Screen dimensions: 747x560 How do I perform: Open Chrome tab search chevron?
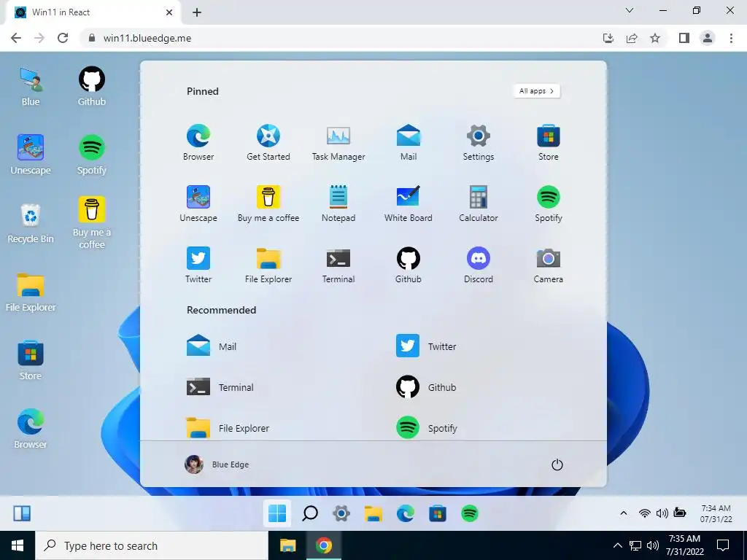(x=630, y=10)
